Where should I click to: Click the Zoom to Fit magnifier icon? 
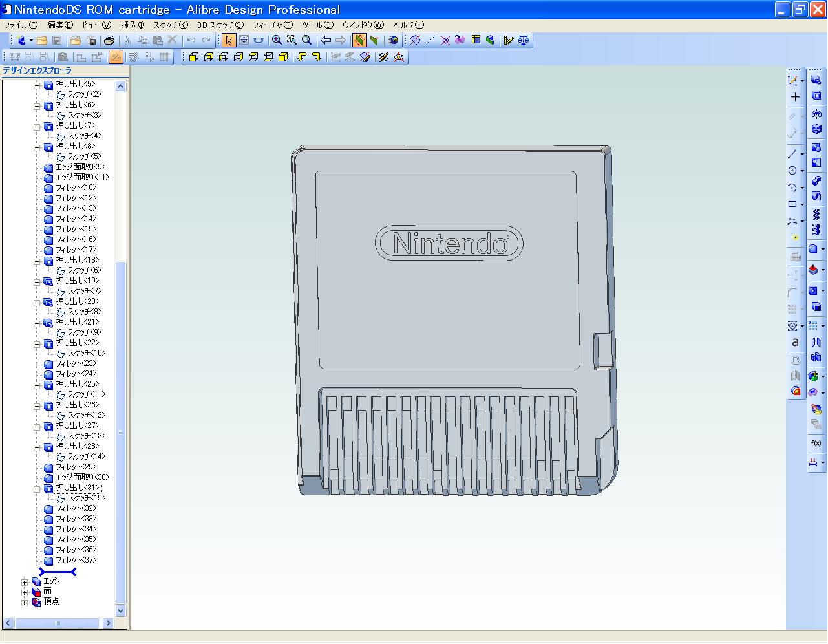tap(304, 40)
